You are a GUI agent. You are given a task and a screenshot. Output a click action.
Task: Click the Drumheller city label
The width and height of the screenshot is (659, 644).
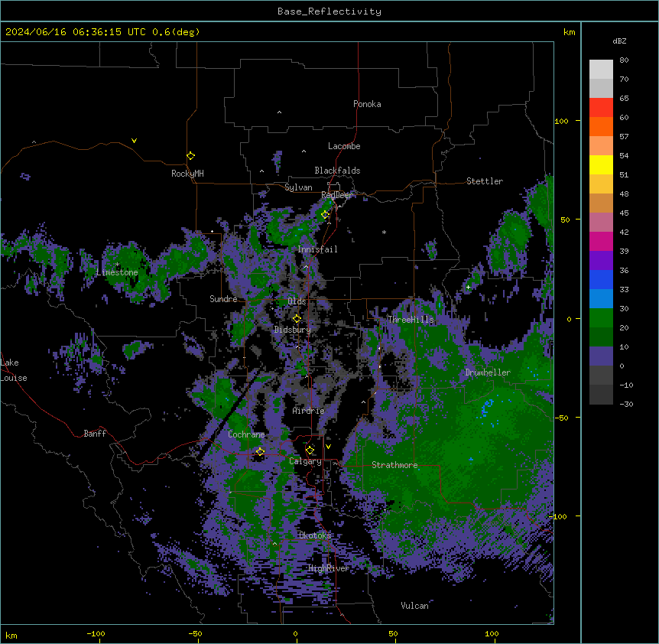[x=488, y=372]
